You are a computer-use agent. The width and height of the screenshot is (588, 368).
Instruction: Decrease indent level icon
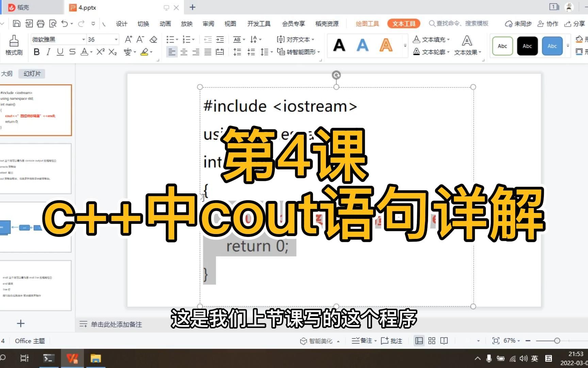(208, 40)
